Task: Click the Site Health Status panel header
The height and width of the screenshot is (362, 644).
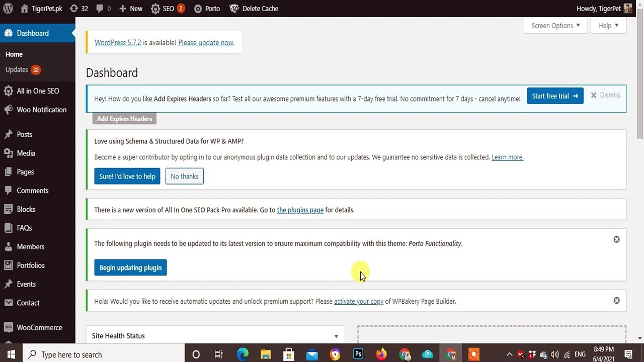Action: (215, 336)
